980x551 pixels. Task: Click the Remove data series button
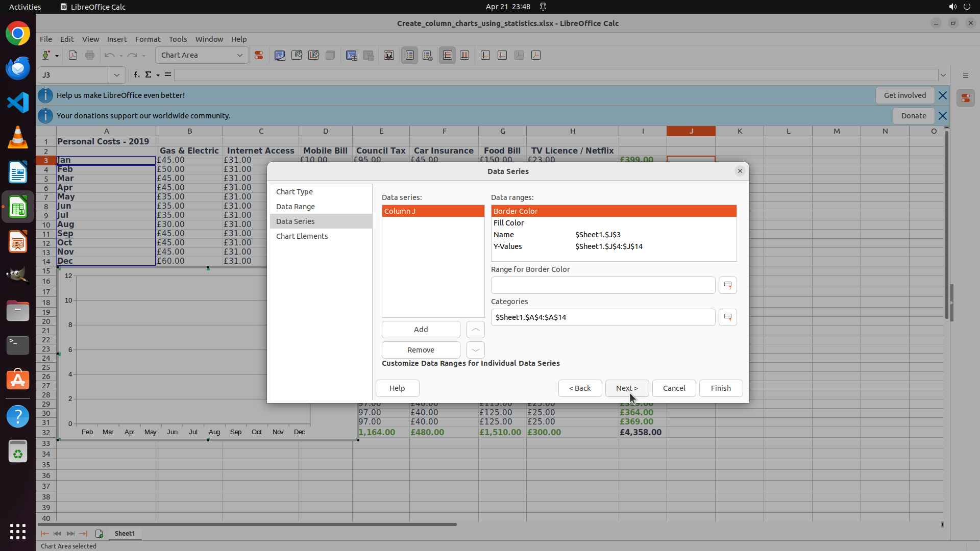point(421,350)
